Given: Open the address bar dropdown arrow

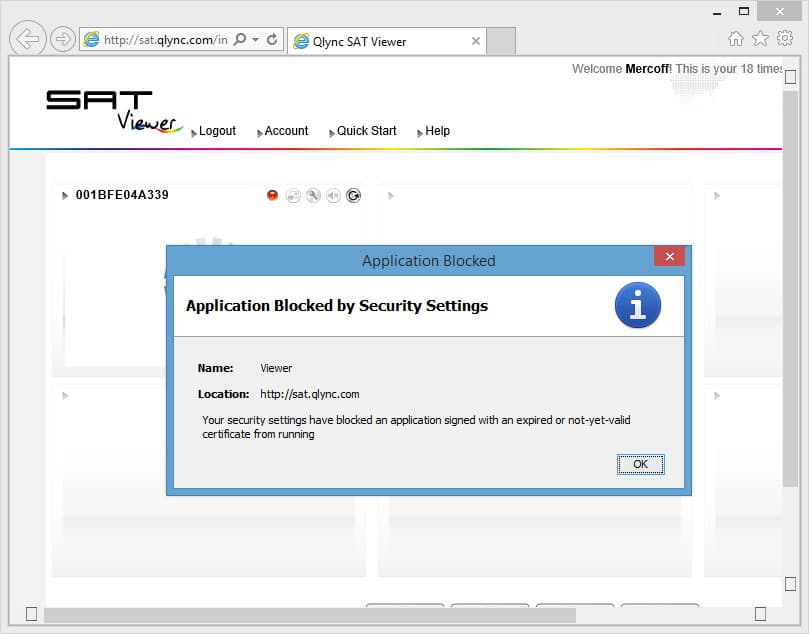Looking at the screenshot, I should point(255,39).
